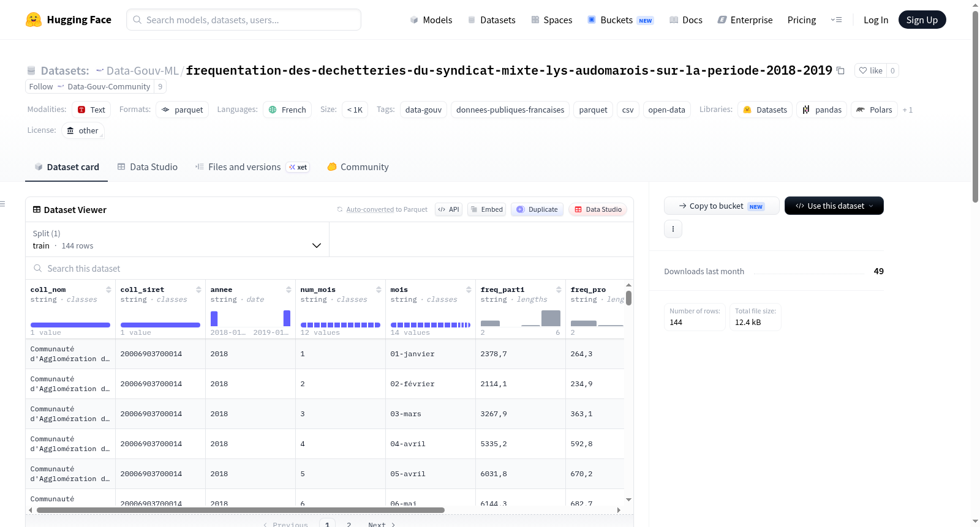
Task: Click Copy to bucket button
Action: pos(722,206)
